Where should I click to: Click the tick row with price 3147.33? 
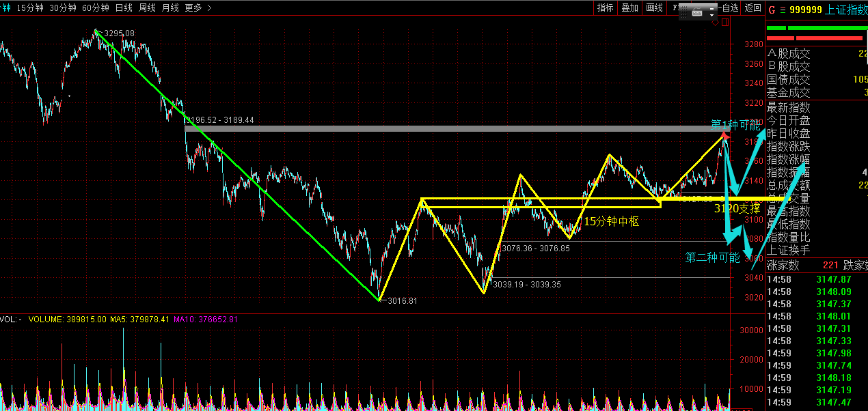tap(817, 341)
